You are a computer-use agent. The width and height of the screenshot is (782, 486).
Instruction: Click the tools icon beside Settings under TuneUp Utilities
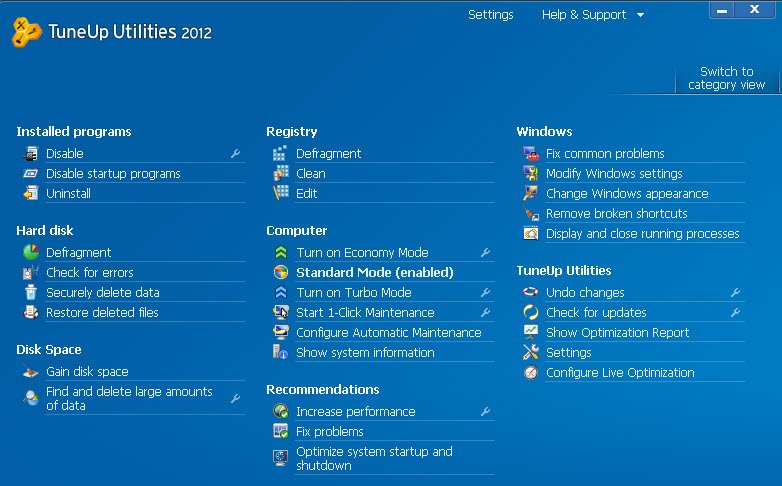click(531, 352)
